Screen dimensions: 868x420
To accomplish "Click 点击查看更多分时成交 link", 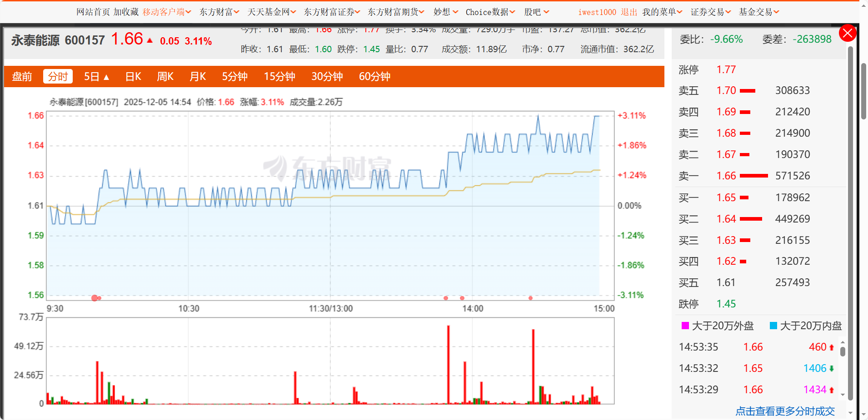I will (785, 411).
